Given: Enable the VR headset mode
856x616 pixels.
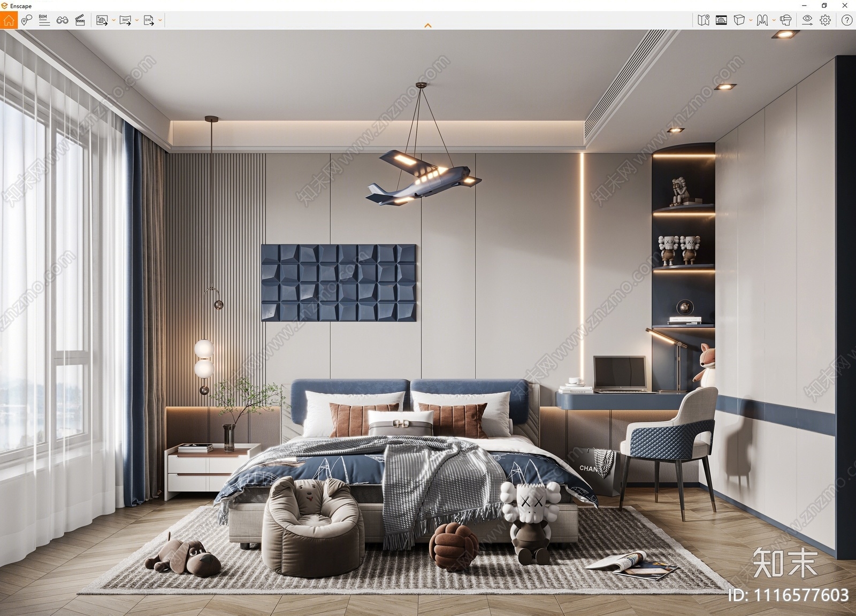Looking at the screenshot, I should (x=785, y=20).
